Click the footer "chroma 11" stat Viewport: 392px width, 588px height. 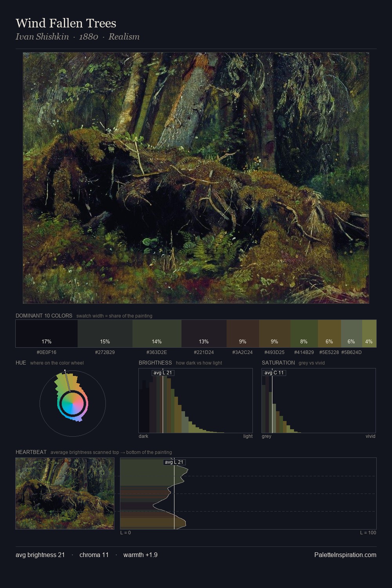pos(94,555)
